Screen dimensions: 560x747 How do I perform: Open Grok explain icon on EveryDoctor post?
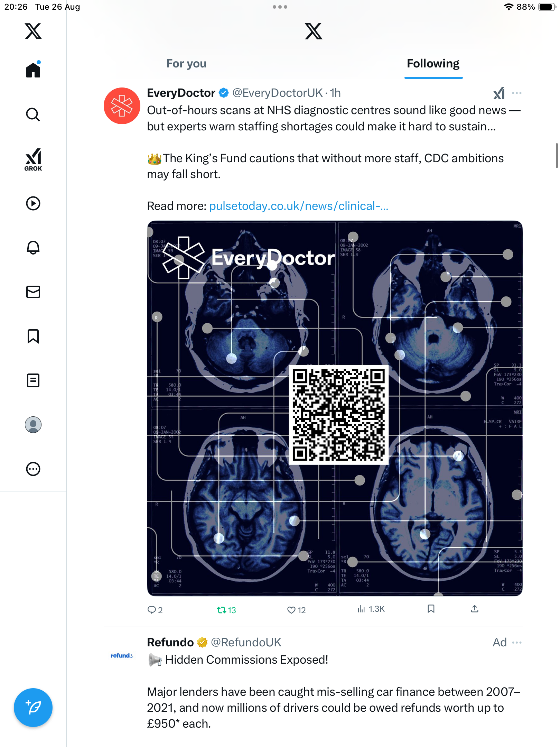(499, 93)
